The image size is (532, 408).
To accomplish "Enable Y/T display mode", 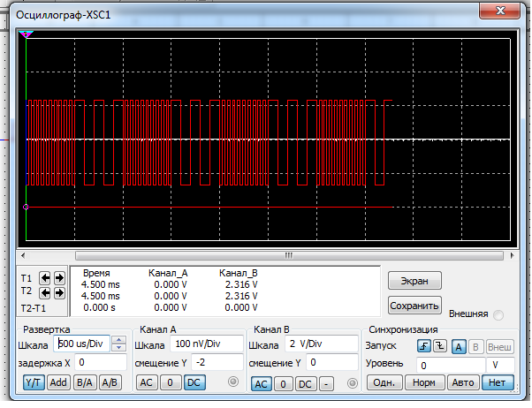I will tap(33, 383).
